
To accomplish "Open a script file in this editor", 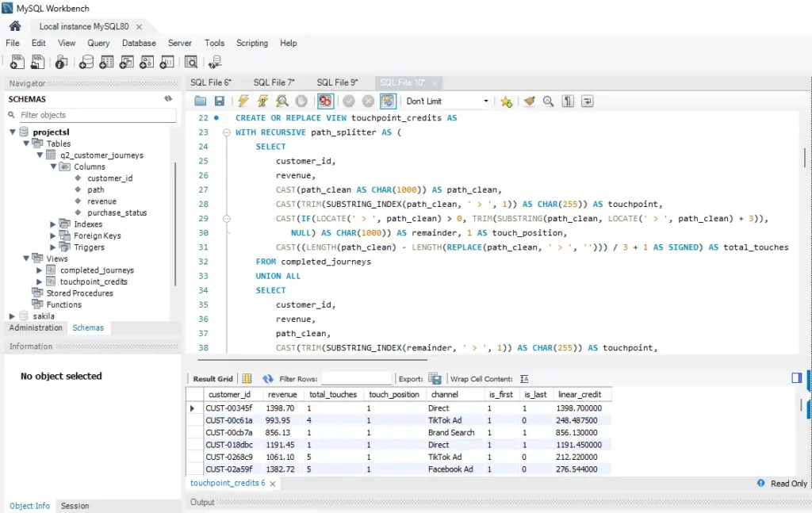I will [201, 101].
